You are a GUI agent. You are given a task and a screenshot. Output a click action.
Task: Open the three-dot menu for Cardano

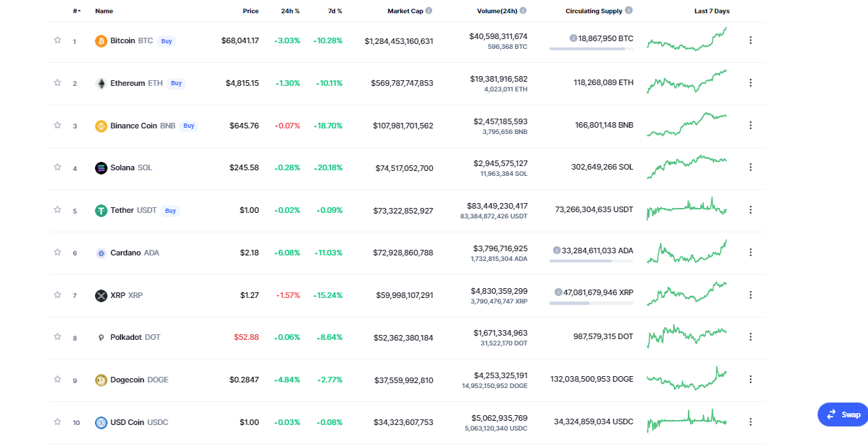click(751, 253)
